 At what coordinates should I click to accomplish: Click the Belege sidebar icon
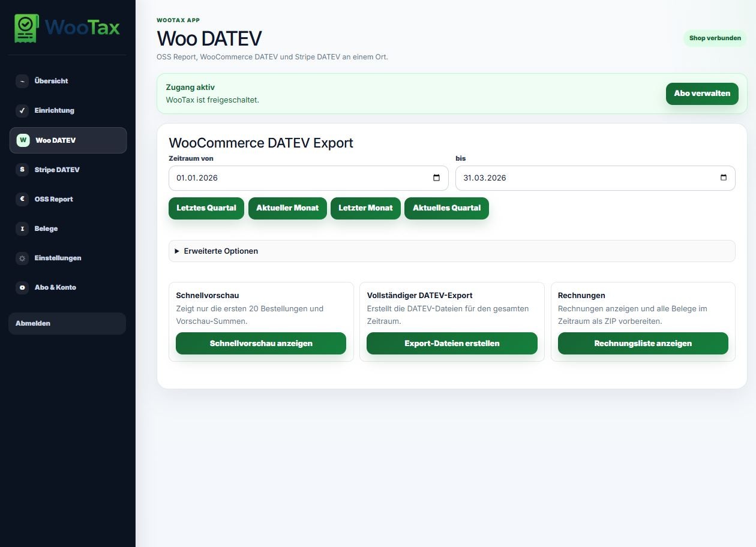(22, 229)
